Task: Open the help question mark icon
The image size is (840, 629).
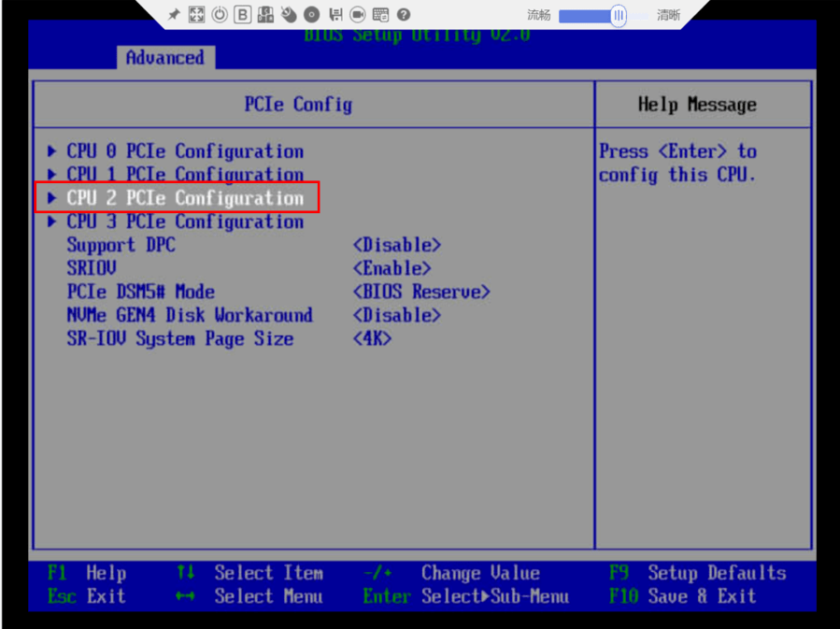Action: coord(404,14)
